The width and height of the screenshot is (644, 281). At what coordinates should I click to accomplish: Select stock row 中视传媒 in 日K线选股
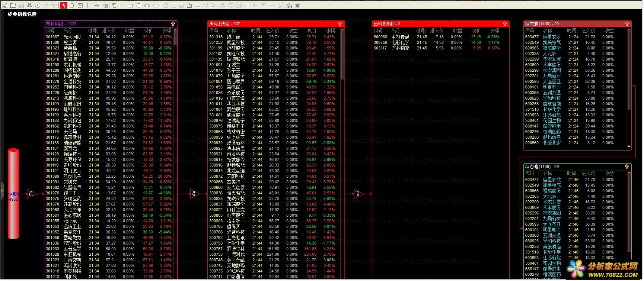[400, 37]
